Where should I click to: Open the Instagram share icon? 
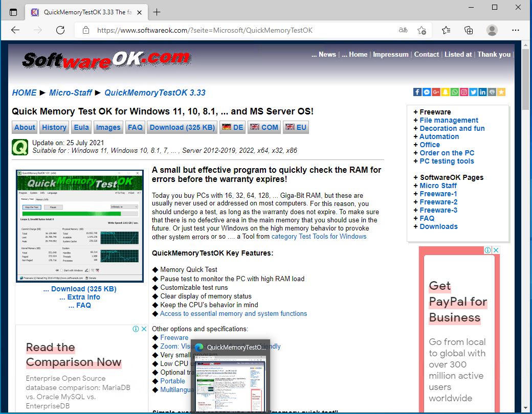pos(464,92)
